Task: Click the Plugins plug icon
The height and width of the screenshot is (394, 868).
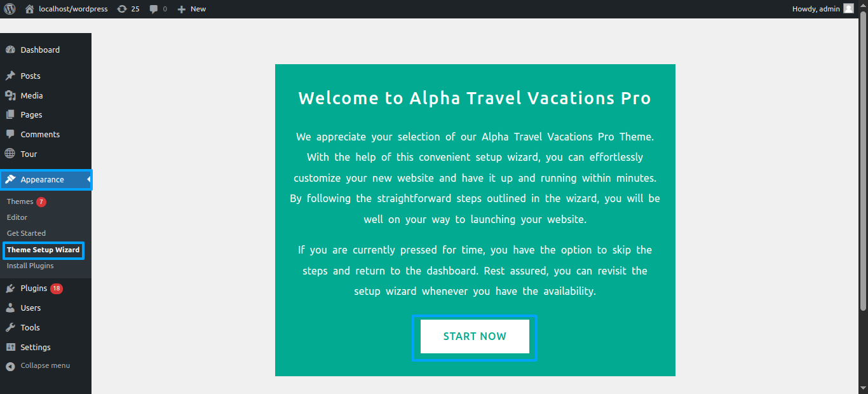Action: pos(10,288)
